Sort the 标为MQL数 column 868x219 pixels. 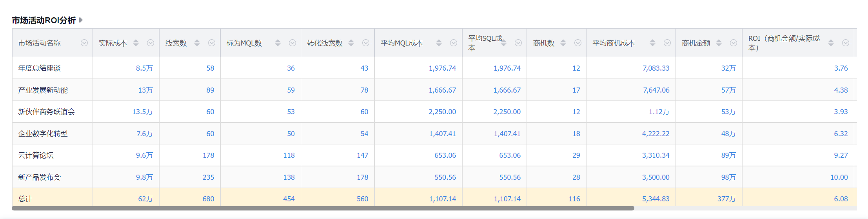tap(278, 43)
